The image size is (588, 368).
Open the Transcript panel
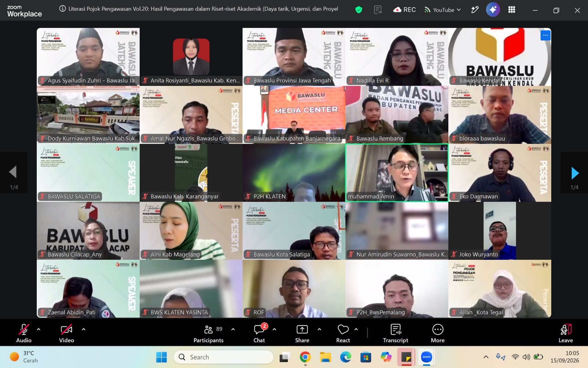(x=396, y=333)
